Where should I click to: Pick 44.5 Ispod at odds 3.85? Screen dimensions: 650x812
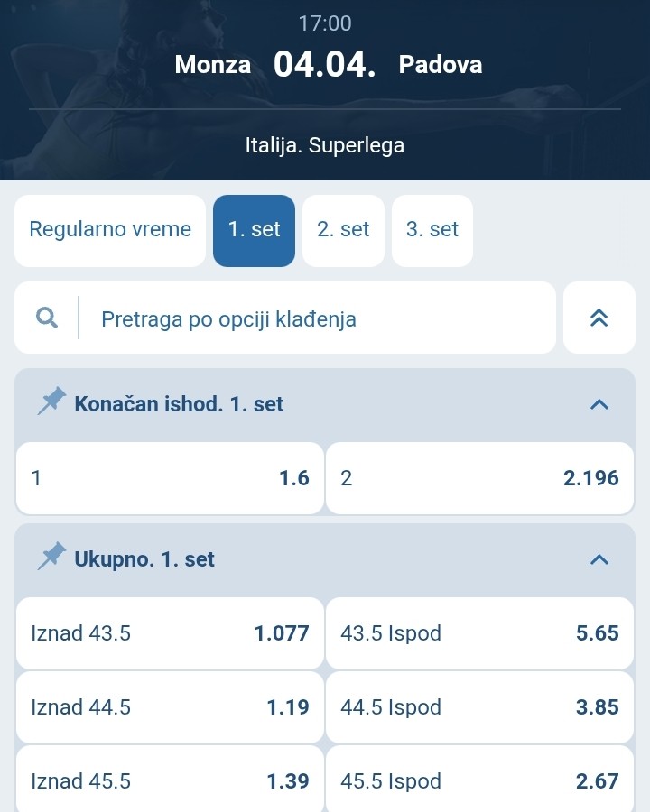(x=479, y=707)
